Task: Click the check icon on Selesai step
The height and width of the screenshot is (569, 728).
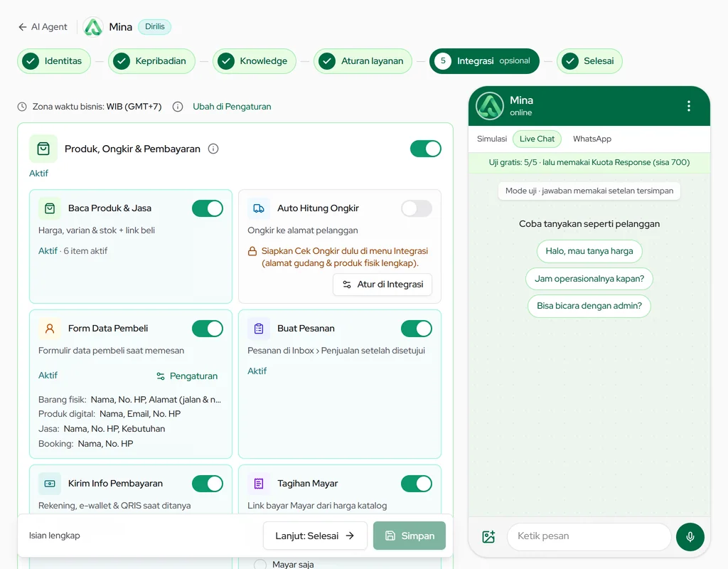Action: (570, 61)
